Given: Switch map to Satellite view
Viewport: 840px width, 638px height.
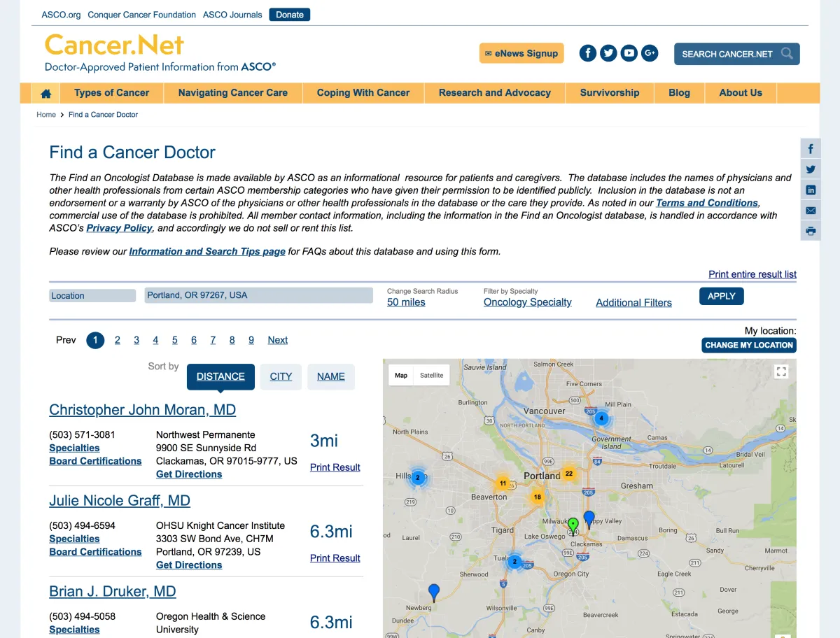Looking at the screenshot, I should pos(431,376).
